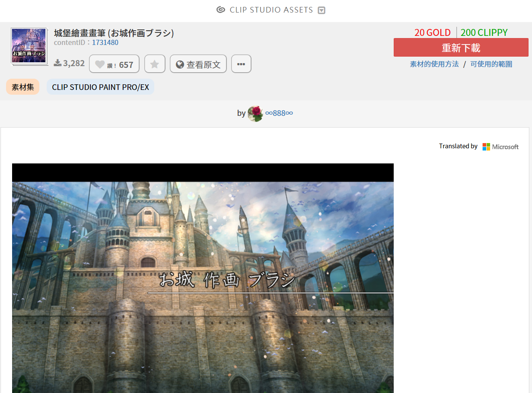Click the 3,282 download count text
The image size is (532, 393).
[74, 63]
